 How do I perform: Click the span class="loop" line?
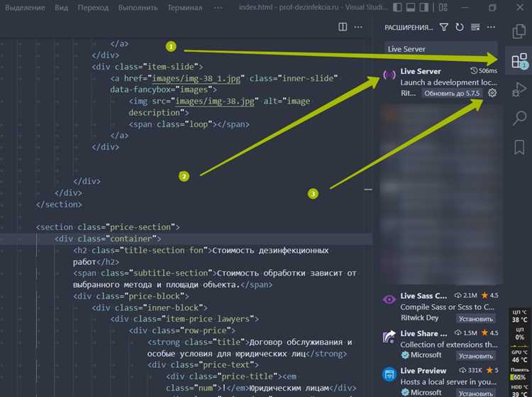coord(189,124)
